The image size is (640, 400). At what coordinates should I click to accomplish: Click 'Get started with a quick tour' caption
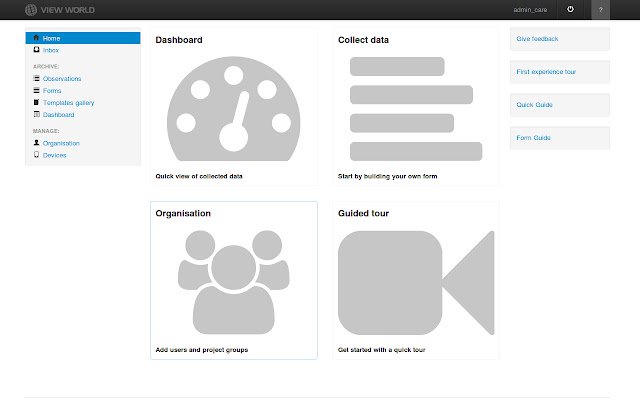pyautogui.click(x=382, y=350)
